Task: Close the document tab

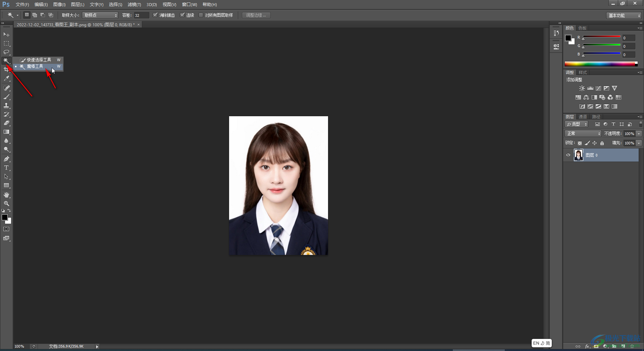Action: [139, 25]
